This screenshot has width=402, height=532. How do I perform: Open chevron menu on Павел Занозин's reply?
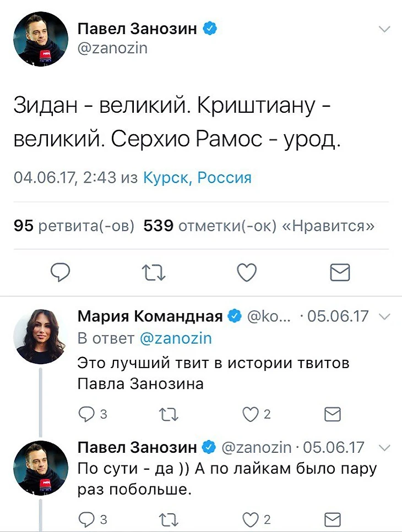(x=385, y=447)
